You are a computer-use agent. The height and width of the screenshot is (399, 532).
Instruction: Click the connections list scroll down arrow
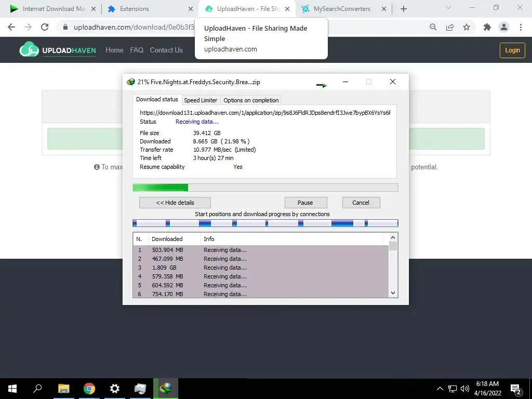[x=393, y=293]
